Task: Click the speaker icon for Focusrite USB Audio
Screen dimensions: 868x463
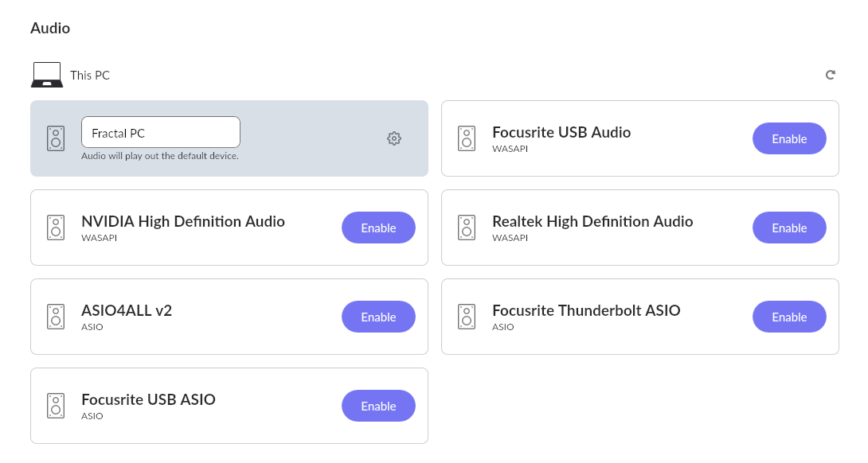Action: [467, 138]
